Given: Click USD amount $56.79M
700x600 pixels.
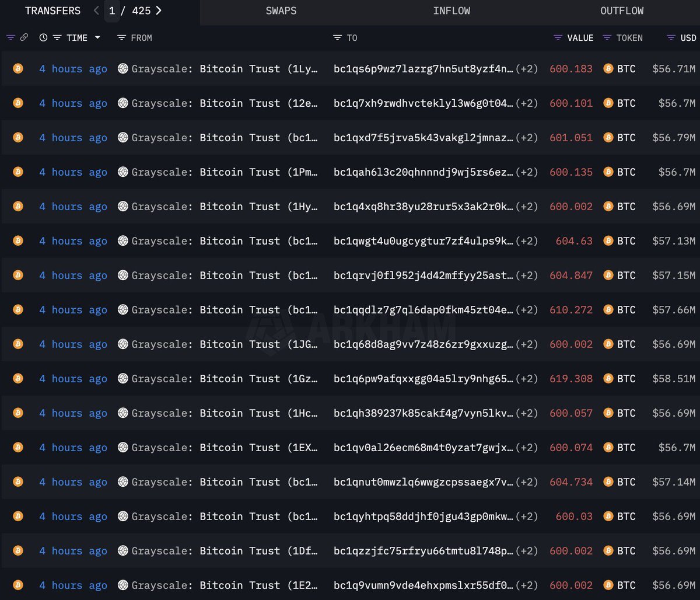Looking at the screenshot, I should (x=674, y=138).
